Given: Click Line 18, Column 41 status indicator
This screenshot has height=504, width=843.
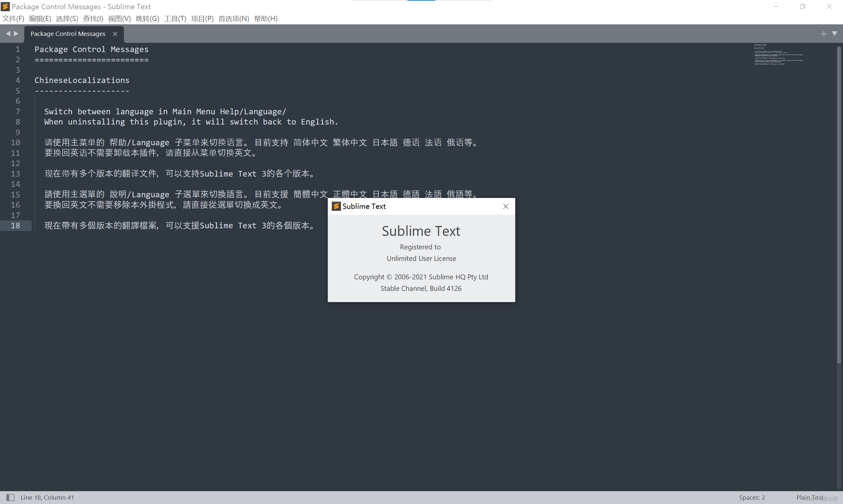Looking at the screenshot, I should click(47, 497).
